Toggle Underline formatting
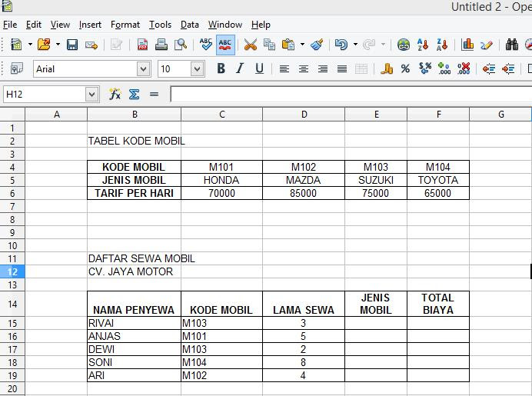The height and width of the screenshot is (396, 532). point(259,68)
